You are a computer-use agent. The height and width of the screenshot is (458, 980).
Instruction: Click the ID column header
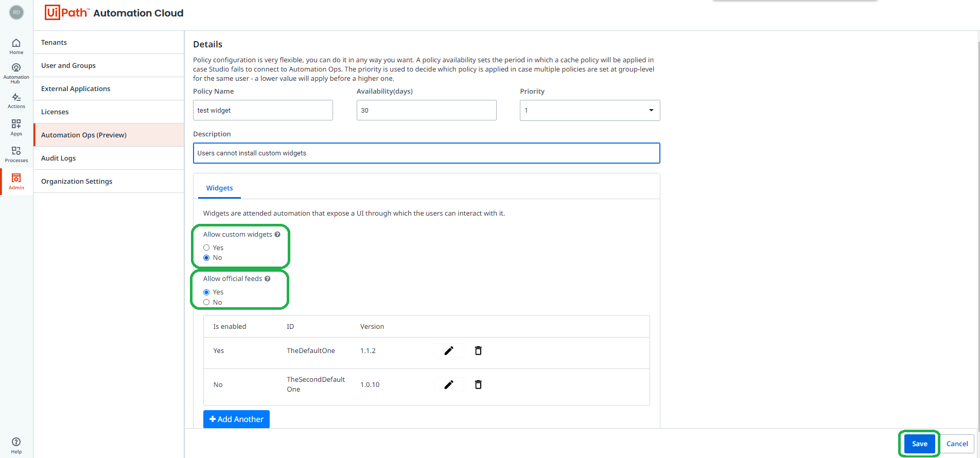point(290,326)
